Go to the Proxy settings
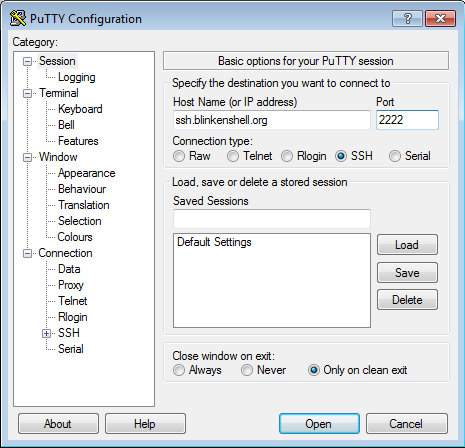This screenshot has width=465, height=448. 71,285
